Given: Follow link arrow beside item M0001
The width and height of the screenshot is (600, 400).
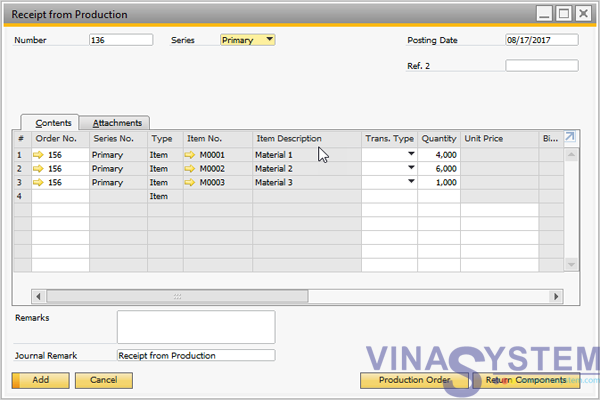Looking at the screenshot, I should tap(190, 155).
